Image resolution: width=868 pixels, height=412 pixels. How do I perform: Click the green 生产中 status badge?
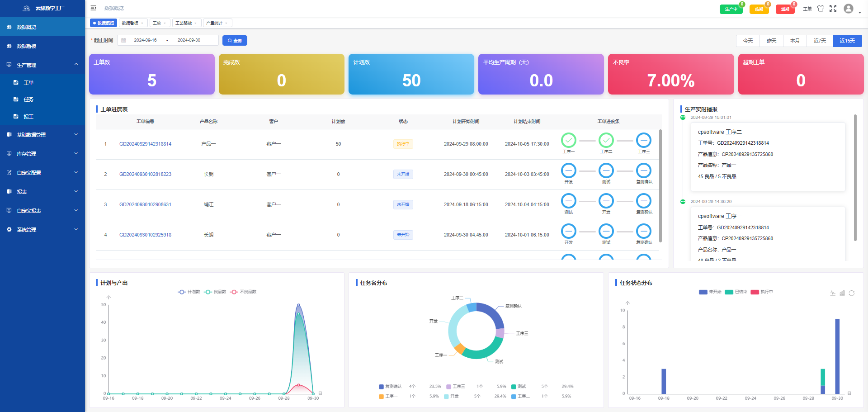731,9
